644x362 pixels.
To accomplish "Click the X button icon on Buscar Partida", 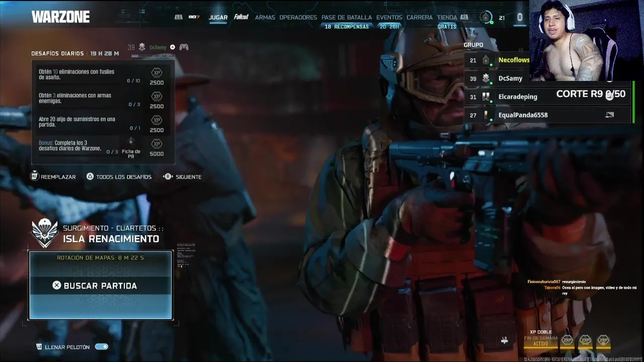I will pyautogui.click(x=57, y=286).
